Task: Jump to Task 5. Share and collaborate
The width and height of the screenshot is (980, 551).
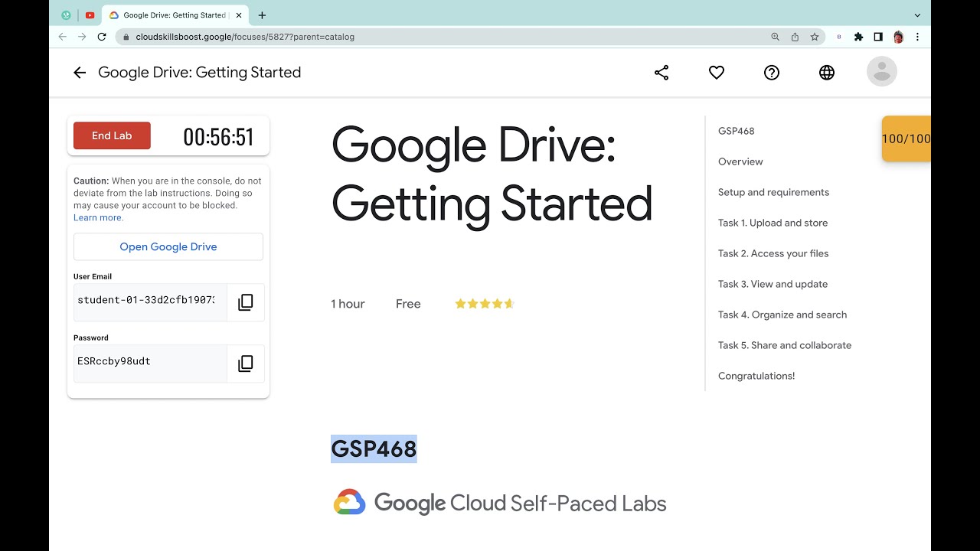Action: (x=785, y=345)
